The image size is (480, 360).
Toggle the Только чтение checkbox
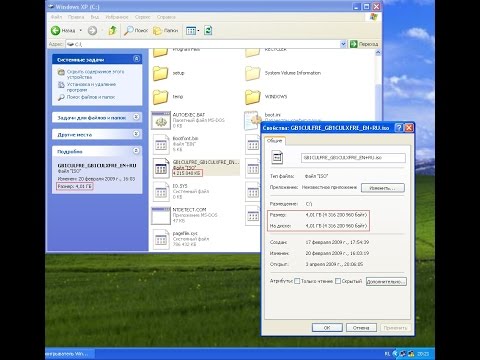pos(297,281)
